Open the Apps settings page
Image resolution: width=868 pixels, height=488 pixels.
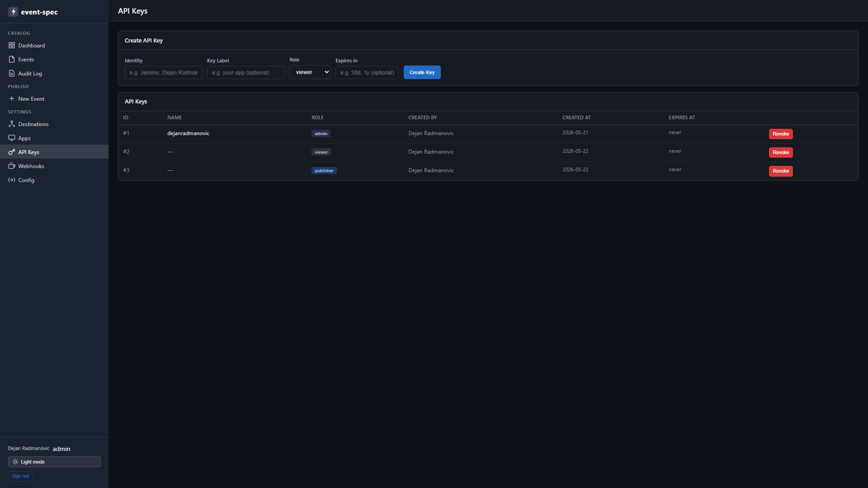(x=54, y=138)
